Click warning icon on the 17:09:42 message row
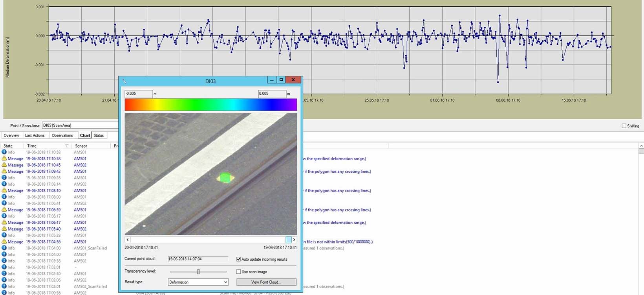The image size is (644, 295). coord(4,171)
